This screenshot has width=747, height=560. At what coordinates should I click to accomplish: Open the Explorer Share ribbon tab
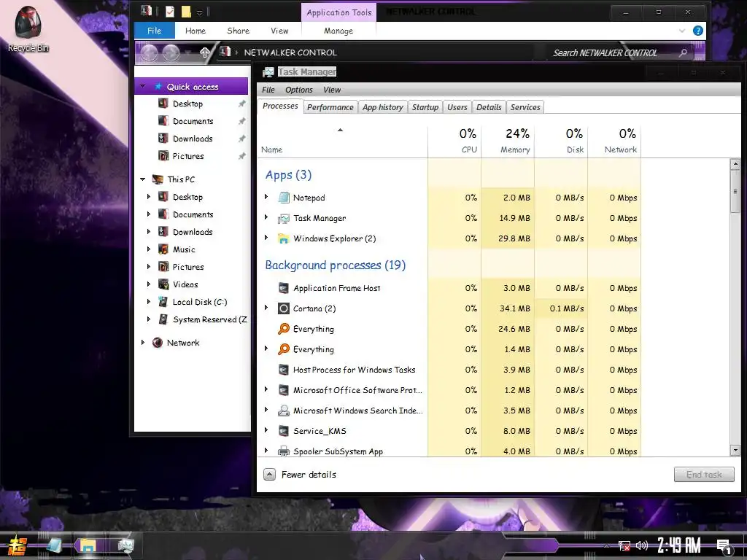click(239, 31)
